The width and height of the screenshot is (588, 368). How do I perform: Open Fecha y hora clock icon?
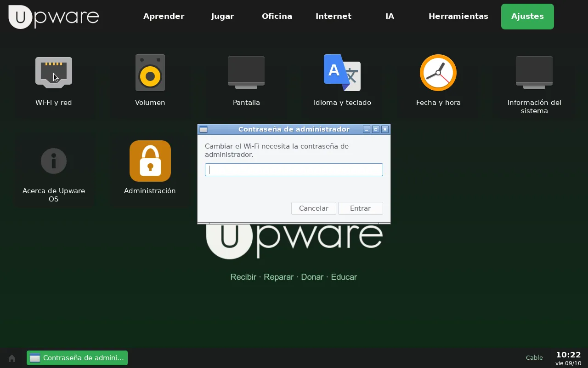click(x=438, y=73)
